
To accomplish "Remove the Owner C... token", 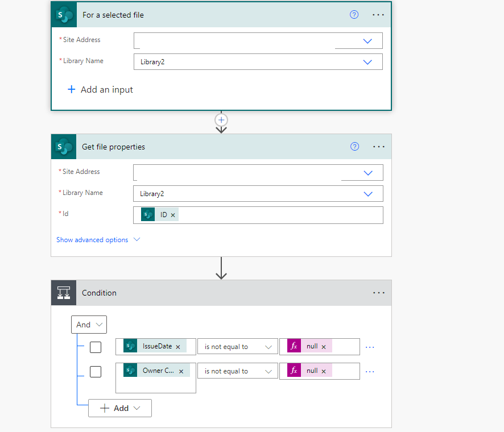I will tap(181, 371).
